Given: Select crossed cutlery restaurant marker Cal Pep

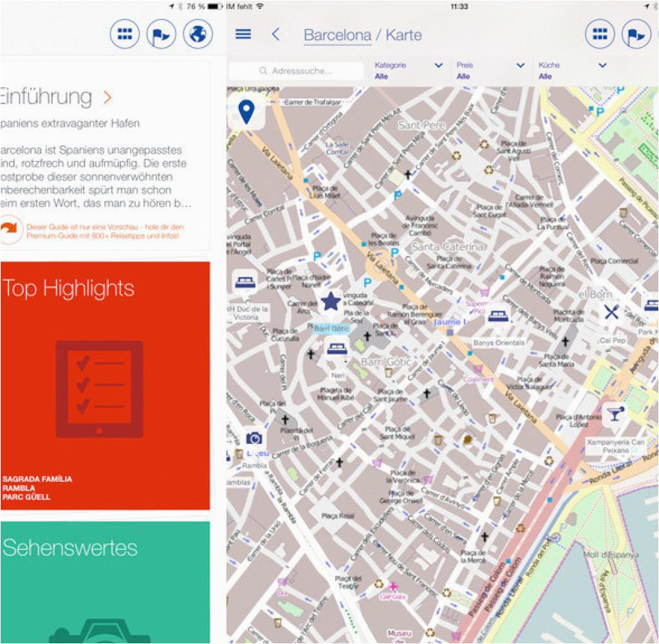Looking at the screenshot, I should coord(611,312).
